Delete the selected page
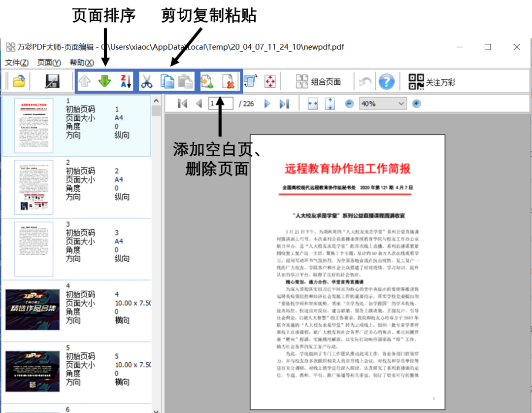This screenshot has height=413, width=532. [229, 81]
